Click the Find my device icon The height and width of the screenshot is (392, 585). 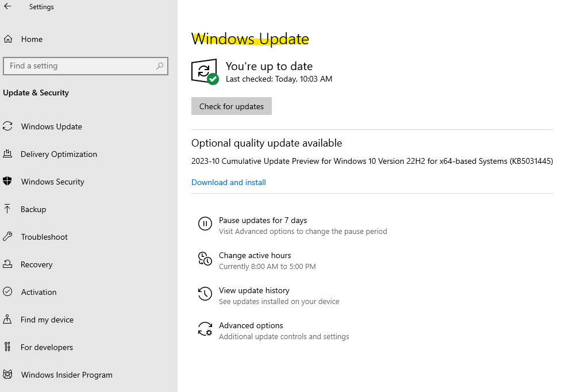point(7,319)
